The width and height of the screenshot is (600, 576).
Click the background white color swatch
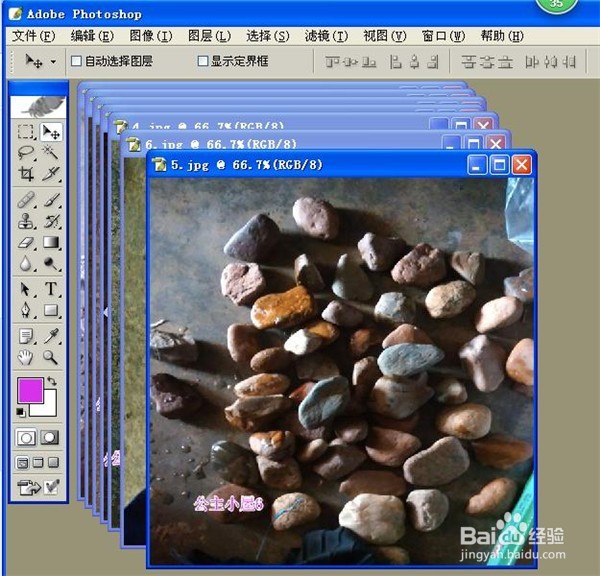pos(48,408)
